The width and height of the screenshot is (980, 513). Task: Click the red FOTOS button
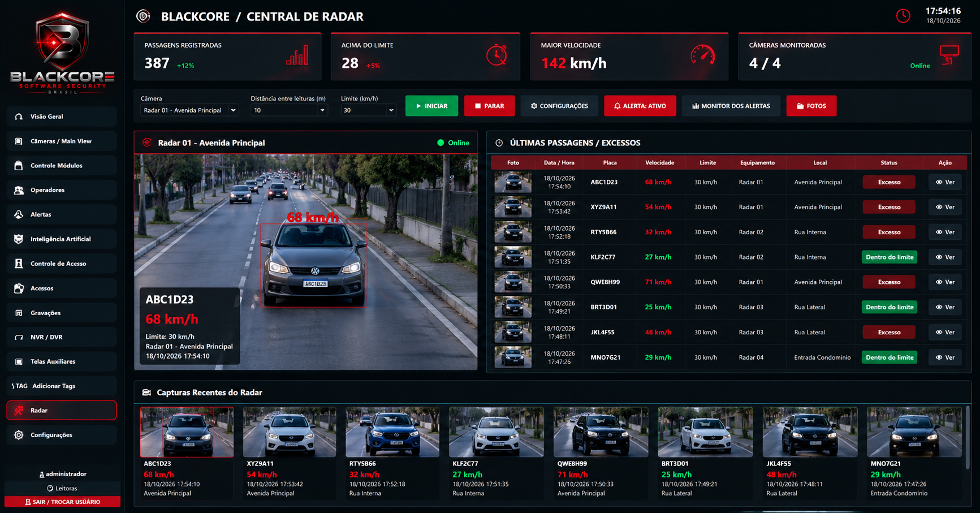click(811, 106)
